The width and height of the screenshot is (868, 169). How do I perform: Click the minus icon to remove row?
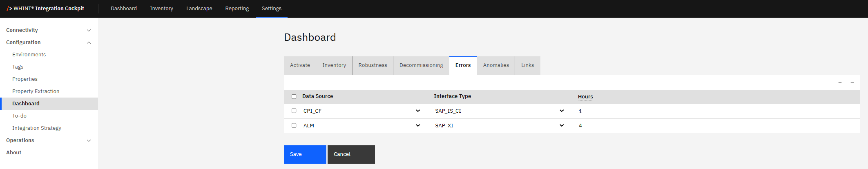pyautogui.click(x=852, y=82)
